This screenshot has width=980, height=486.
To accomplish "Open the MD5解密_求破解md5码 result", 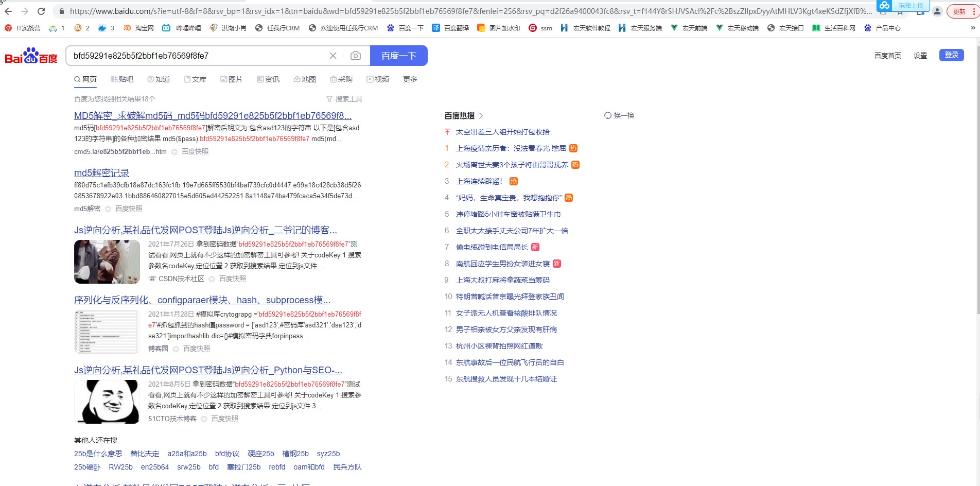I will click(213, 116).
